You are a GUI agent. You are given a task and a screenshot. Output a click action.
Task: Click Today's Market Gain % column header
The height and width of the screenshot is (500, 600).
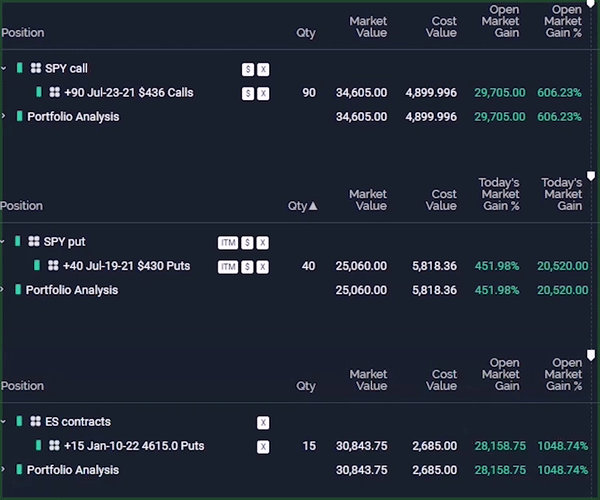(x=500, y=194)
